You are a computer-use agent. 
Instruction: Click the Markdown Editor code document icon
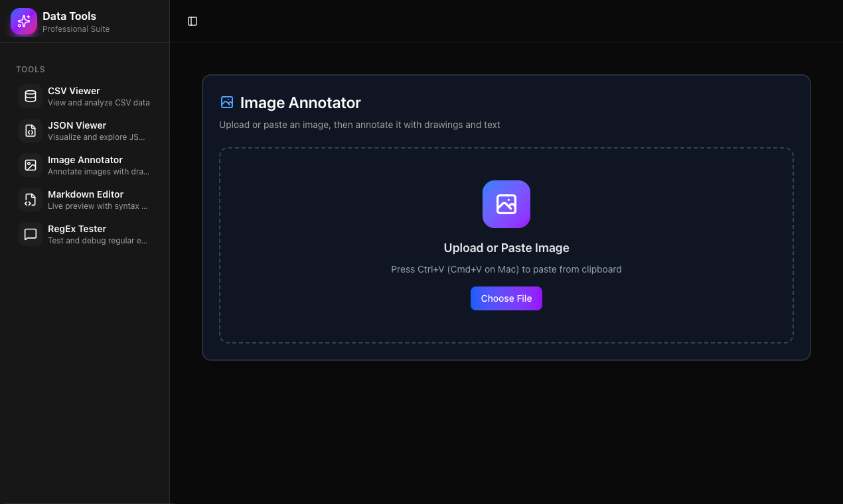30,199
